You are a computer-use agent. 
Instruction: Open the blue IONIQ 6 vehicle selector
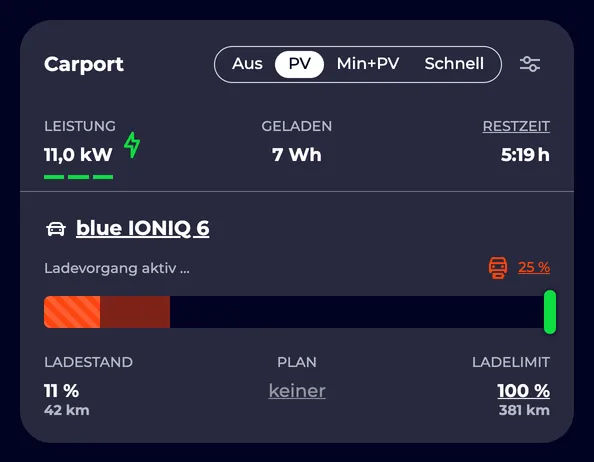tap(142, 228)
